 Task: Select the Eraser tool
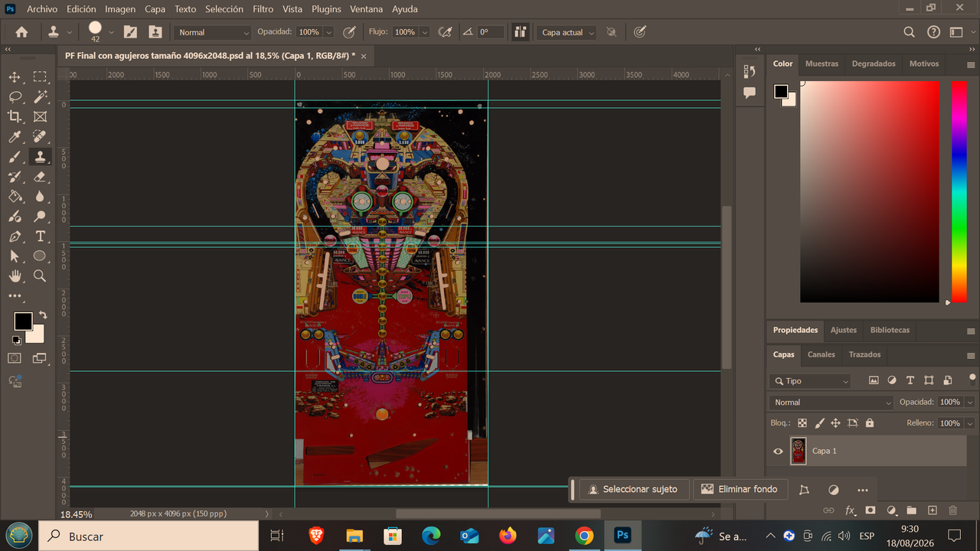coord(40,177)
